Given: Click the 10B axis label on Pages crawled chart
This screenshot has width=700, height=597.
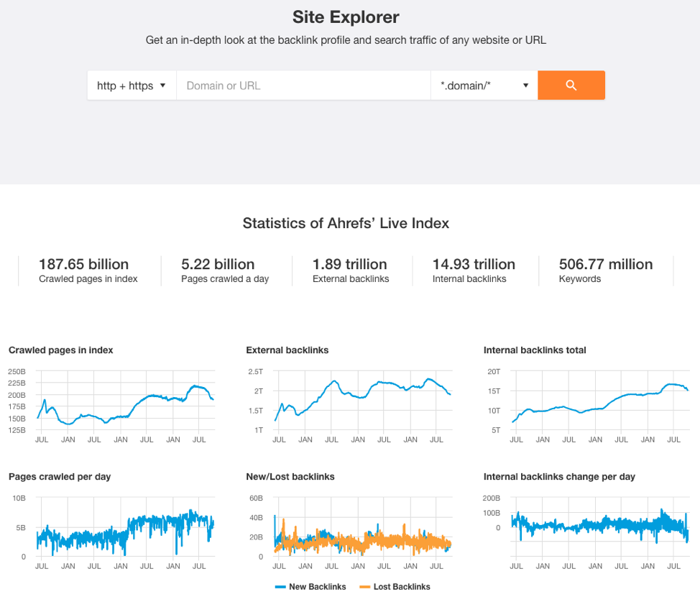Looking at the screenshot, I should coord(19,498).
